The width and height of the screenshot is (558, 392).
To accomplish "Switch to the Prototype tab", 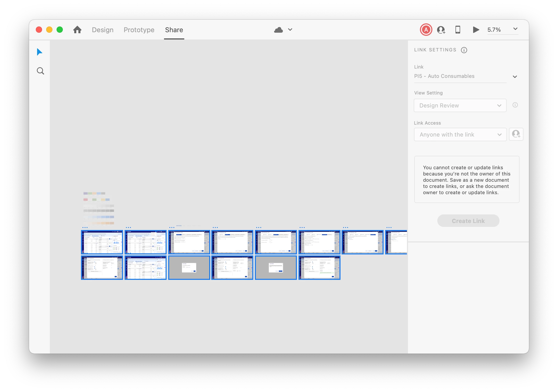I will click(139, 30).
